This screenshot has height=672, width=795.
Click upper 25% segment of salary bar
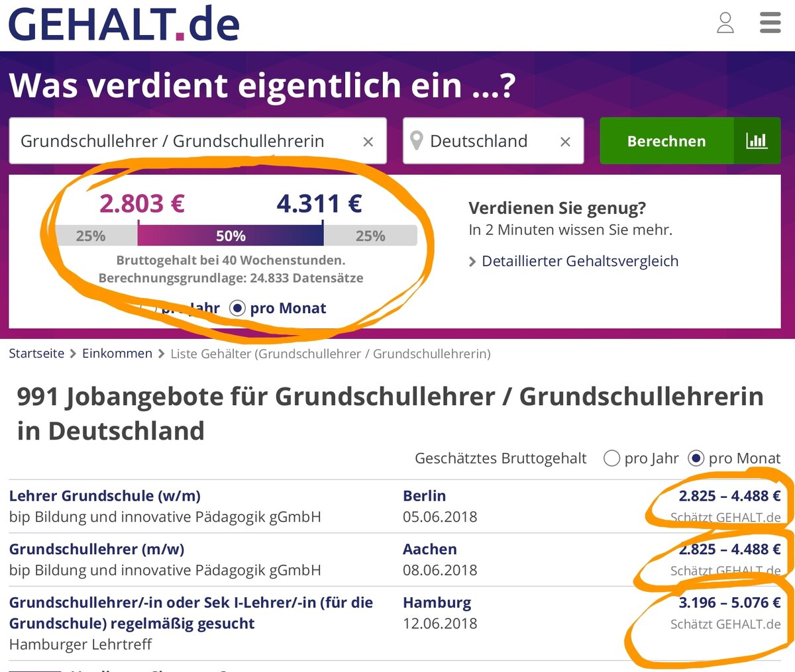coord(370,236)
